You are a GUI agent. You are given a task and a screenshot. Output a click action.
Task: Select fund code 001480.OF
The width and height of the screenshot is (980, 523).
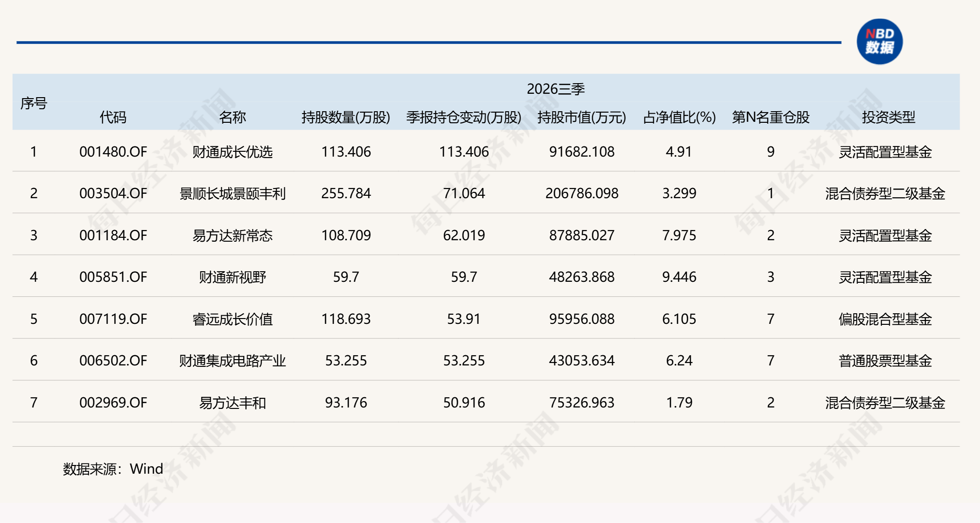pyautogui.click(x=113, y=152)
